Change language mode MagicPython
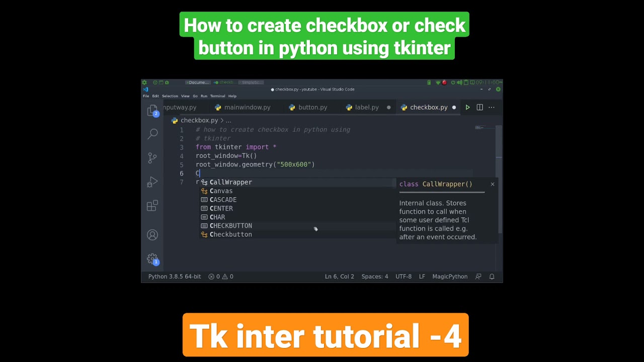The width and height of the screenshot is (644, 362). 450,277
